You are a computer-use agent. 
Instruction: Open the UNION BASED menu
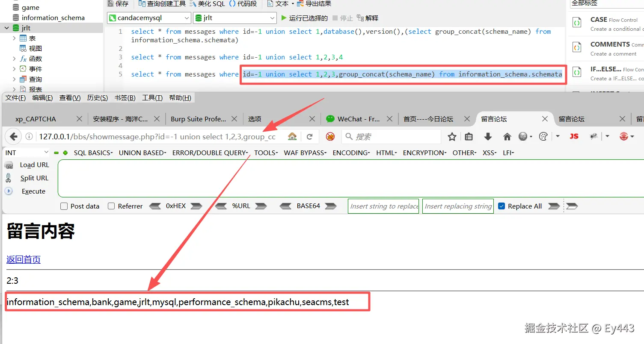pos(142,153)
